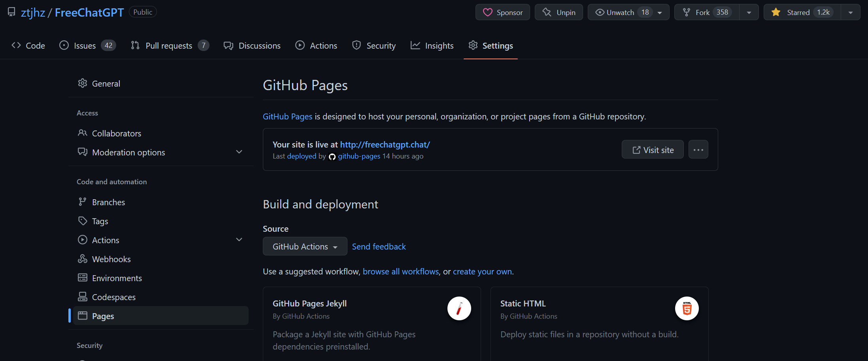The height and width of the screenshot is (361, 868).
Task: Click the Visit site button
Action: (x=652, y=149)
